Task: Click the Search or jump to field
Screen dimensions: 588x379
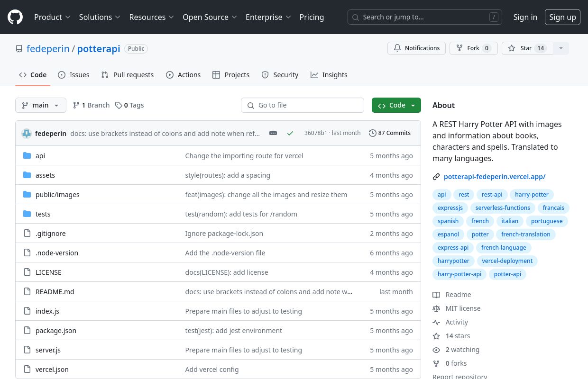Action: (x=425, y=17)
